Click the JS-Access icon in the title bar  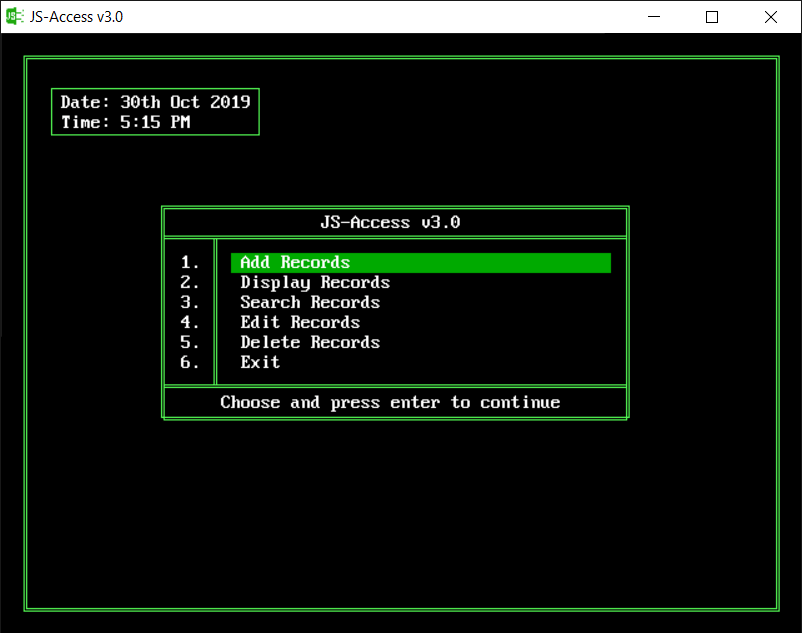click(14, 16)
